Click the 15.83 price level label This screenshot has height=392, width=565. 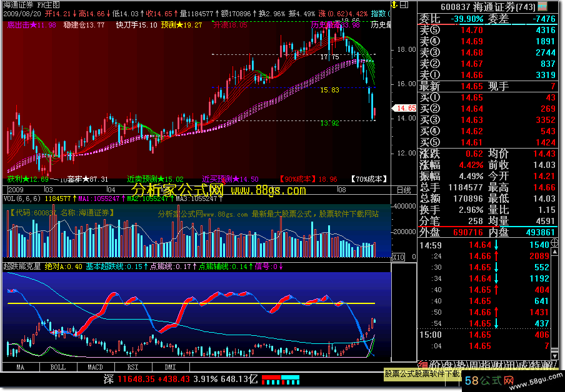click(330, 90)
